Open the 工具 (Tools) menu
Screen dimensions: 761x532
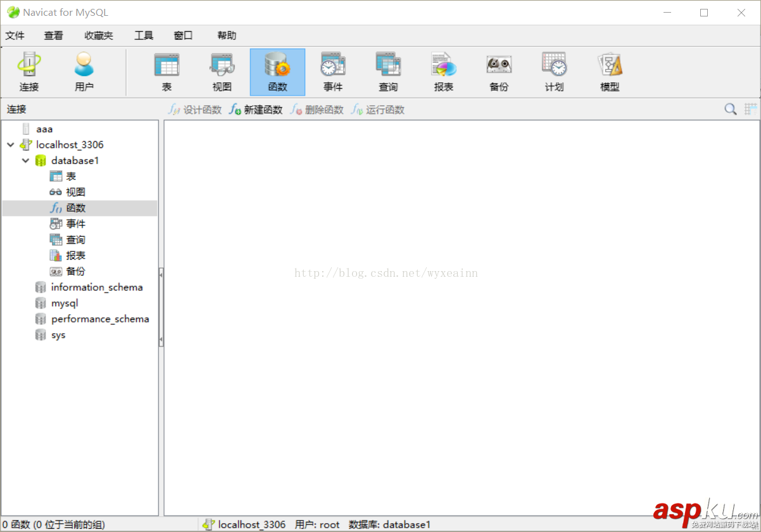pos(144,35)
